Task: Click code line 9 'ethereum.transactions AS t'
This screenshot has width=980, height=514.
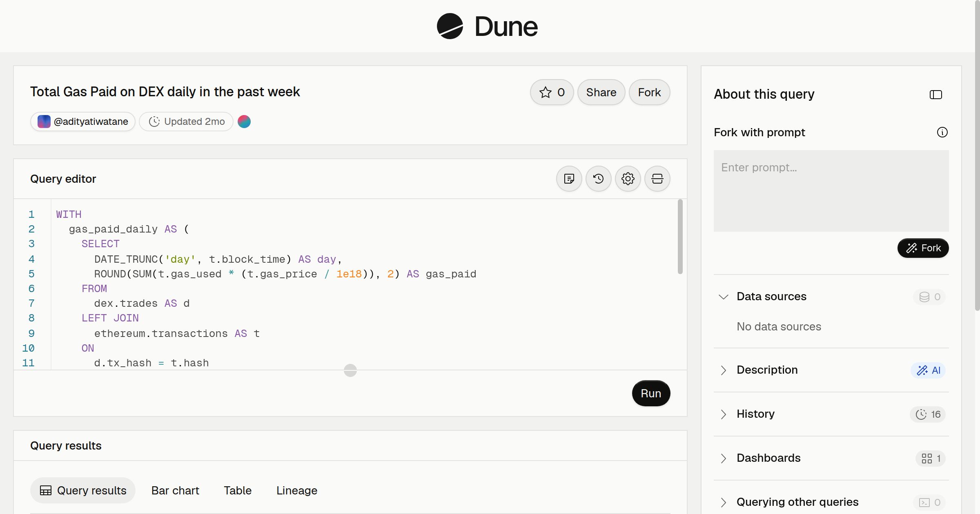Action: (177, 334)
